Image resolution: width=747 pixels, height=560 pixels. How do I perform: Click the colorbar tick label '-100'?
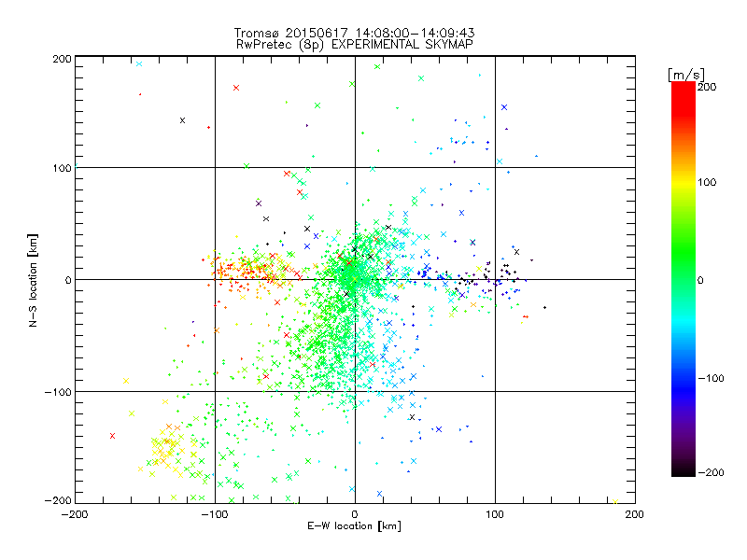tap(711, 378)
